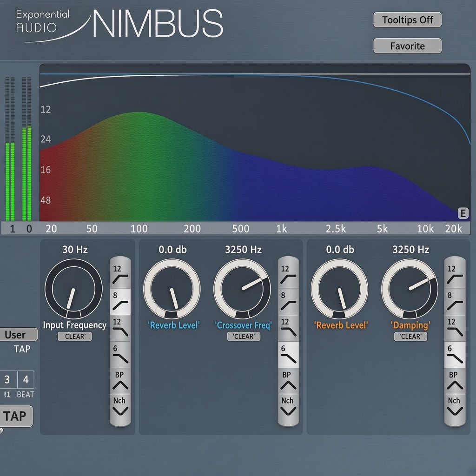Click the NIMBUS logo title
The image size is (476, 476).
point(158,23)
